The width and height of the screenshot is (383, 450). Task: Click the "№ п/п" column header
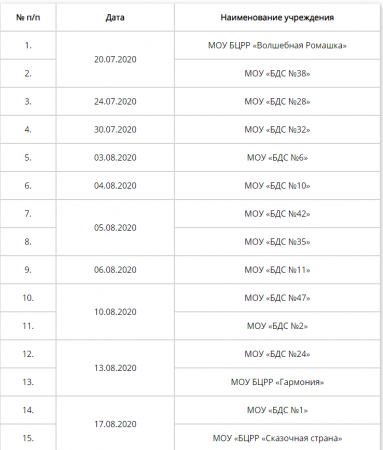click(x=28, y=17)
